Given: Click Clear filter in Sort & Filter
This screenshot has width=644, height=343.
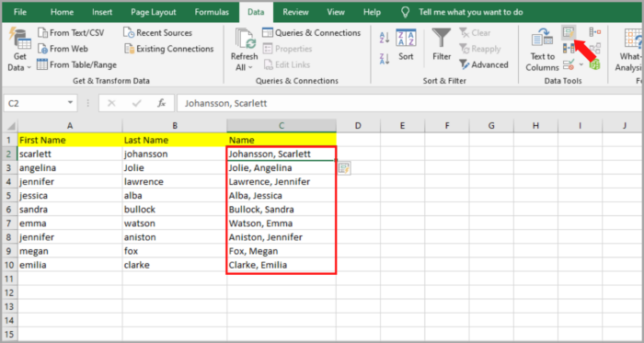Looking at the screenshot, I should tap(475, 33).
